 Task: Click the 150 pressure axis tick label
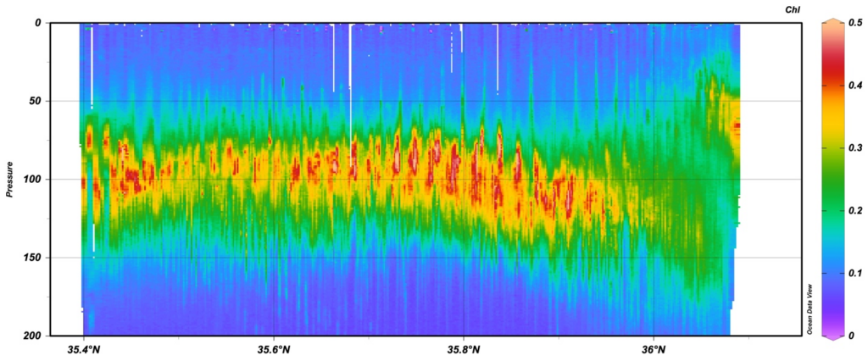point(33,258)
